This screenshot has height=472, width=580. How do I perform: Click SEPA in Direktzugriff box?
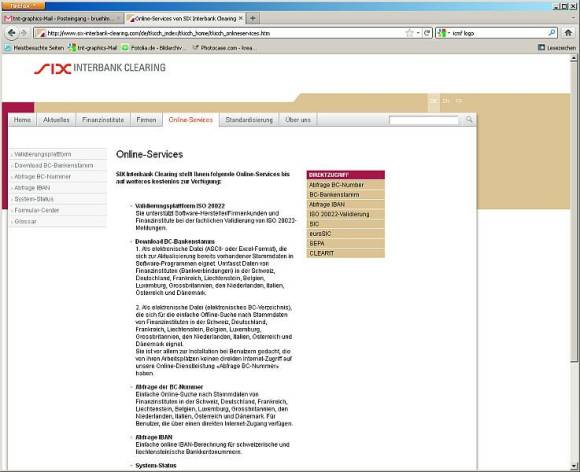pyautogui.click(x=345, y=243)
